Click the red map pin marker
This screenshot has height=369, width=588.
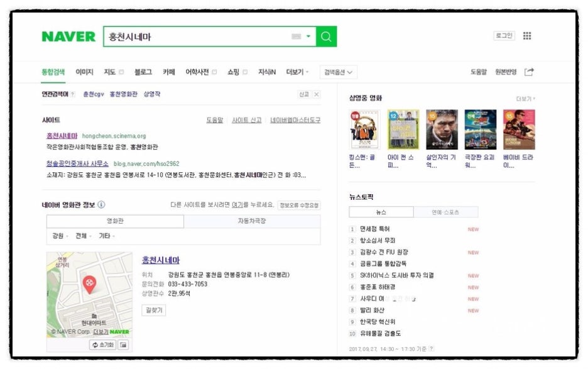(89, 284)
